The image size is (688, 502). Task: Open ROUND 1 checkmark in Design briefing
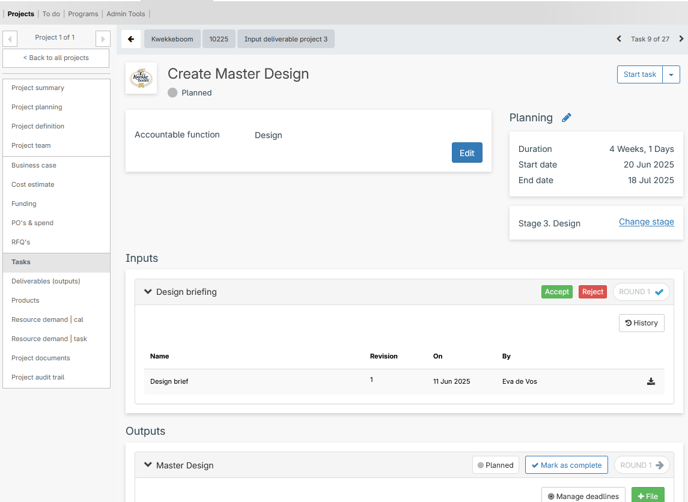coord(641,292)
